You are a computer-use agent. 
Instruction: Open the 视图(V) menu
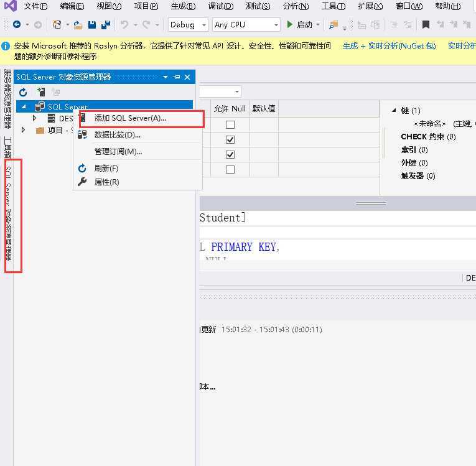click(109, 6)
